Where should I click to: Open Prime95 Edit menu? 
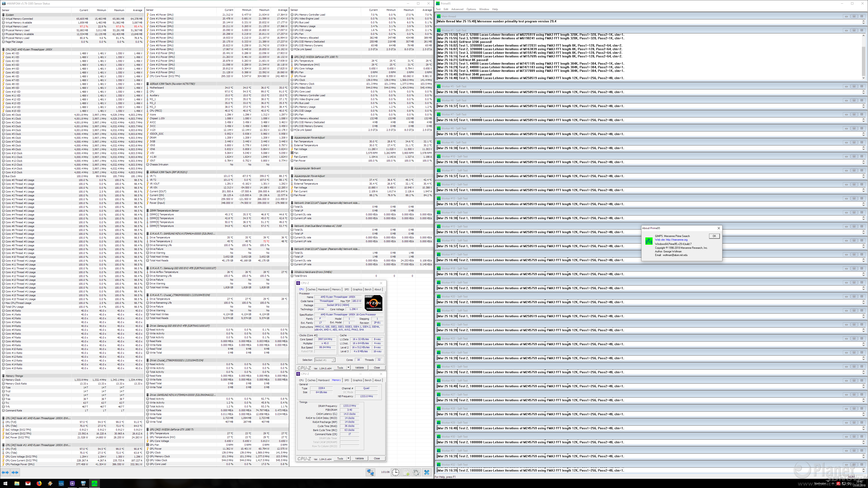[x=446, y=9]
